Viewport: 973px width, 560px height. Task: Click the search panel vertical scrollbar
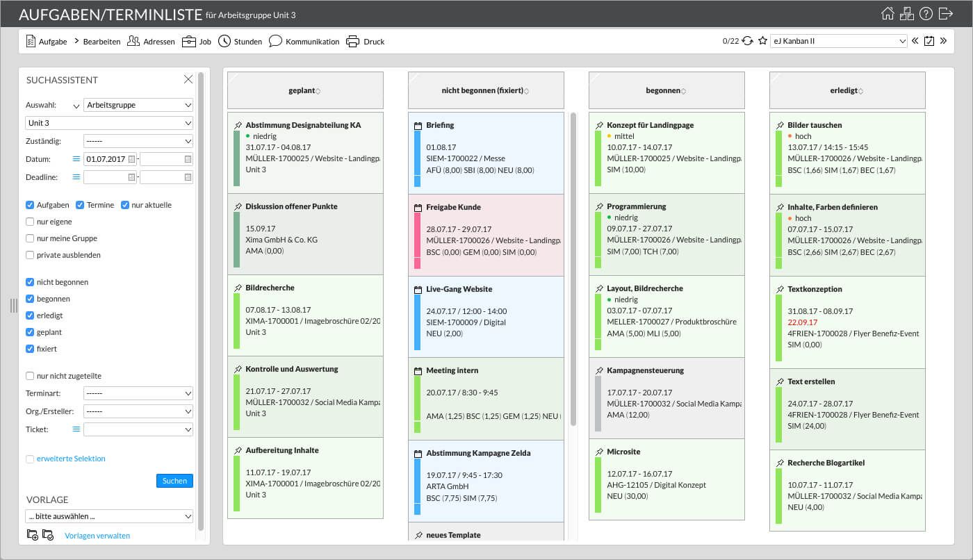(201, 300)
